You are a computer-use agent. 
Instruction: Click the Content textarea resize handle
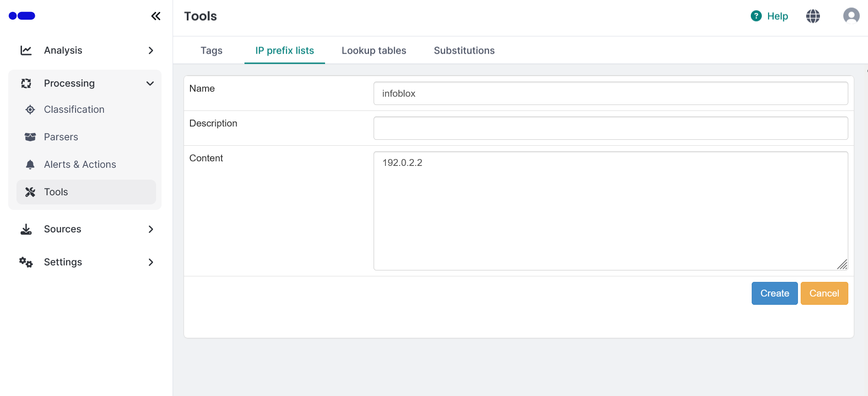pos(842,264)
